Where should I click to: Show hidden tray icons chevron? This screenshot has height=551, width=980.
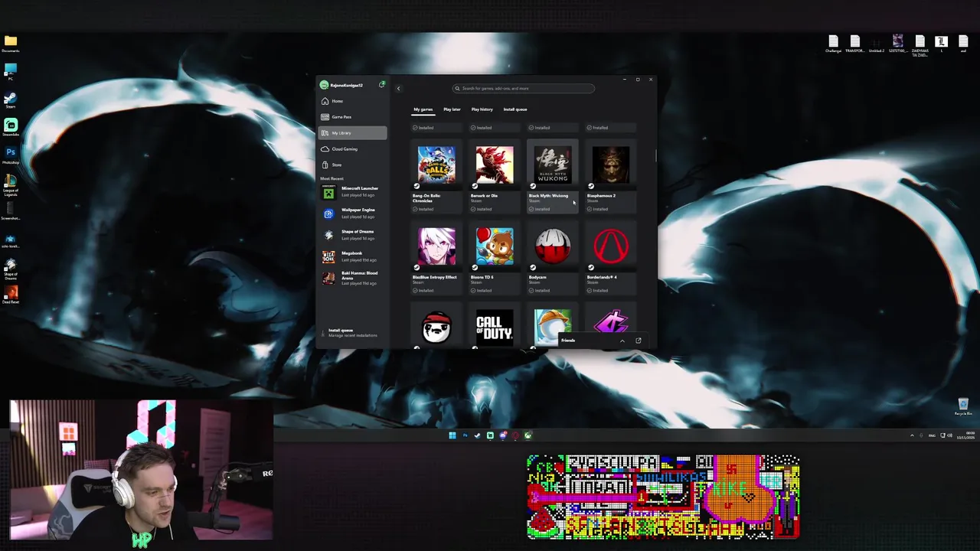pyautogui.click(x=912, y=435)
